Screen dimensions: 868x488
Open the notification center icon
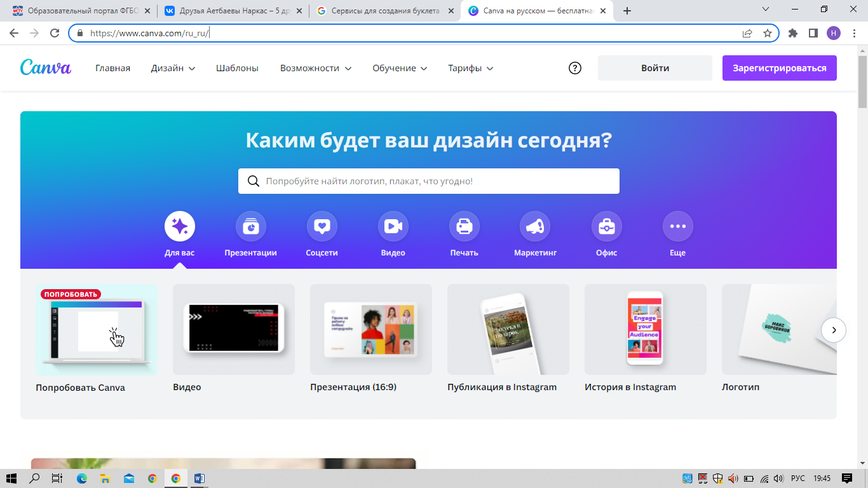tap(846, 478)
